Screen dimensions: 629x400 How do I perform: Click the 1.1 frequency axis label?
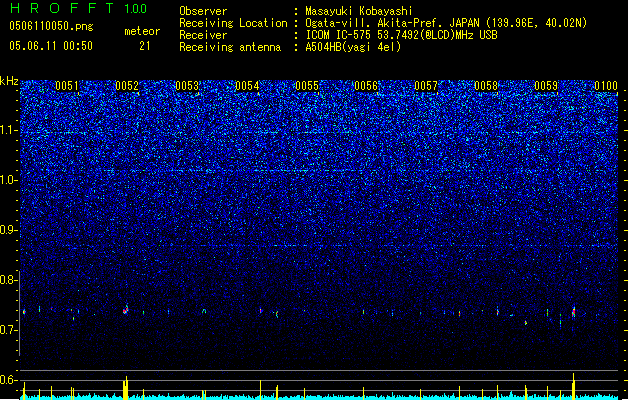8,130
